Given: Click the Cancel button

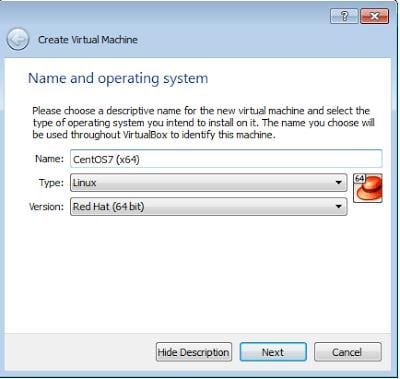Looking at the screenshot, I should click(x=347, y=352).
